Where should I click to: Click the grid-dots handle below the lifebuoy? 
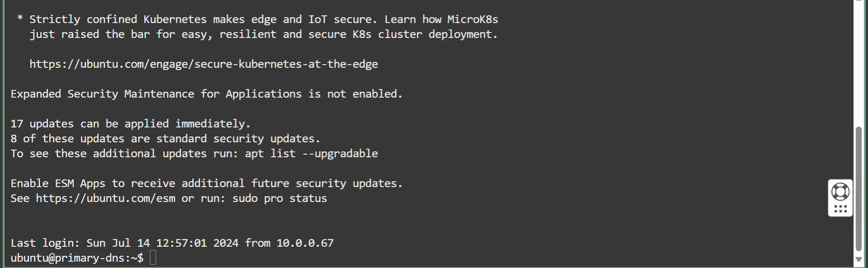[840, 209]
